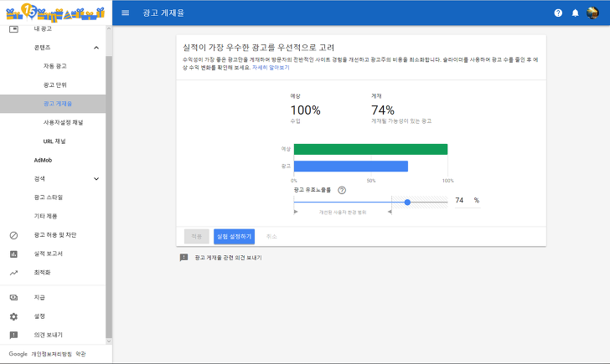Click 광고 게재율 관련 의견 보내기 link
The width and height of the screenshot is (610, 364).
pos(229,258)
